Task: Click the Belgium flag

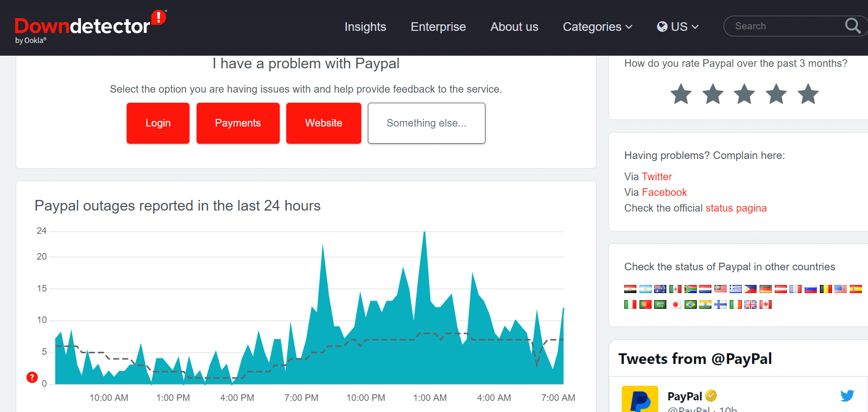Action: click(x=826, y=289)
